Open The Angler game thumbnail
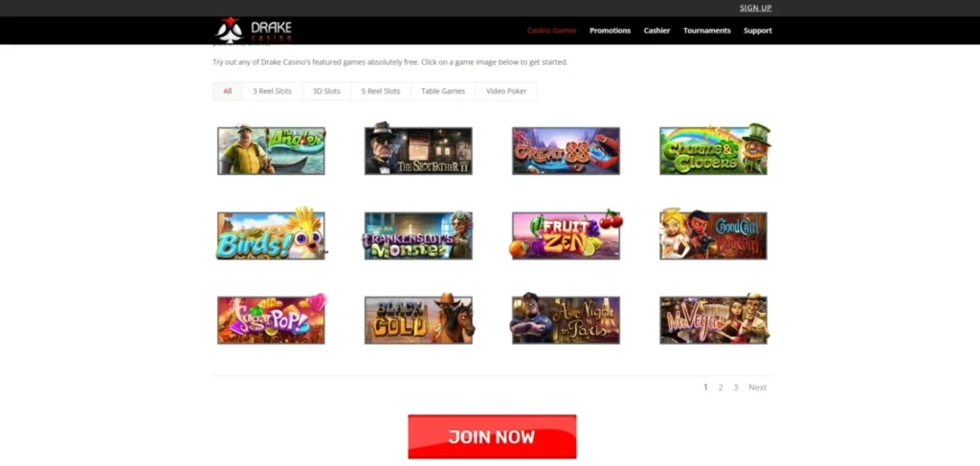The height and width of the screenshot is (466, 980). coord(271,150)
